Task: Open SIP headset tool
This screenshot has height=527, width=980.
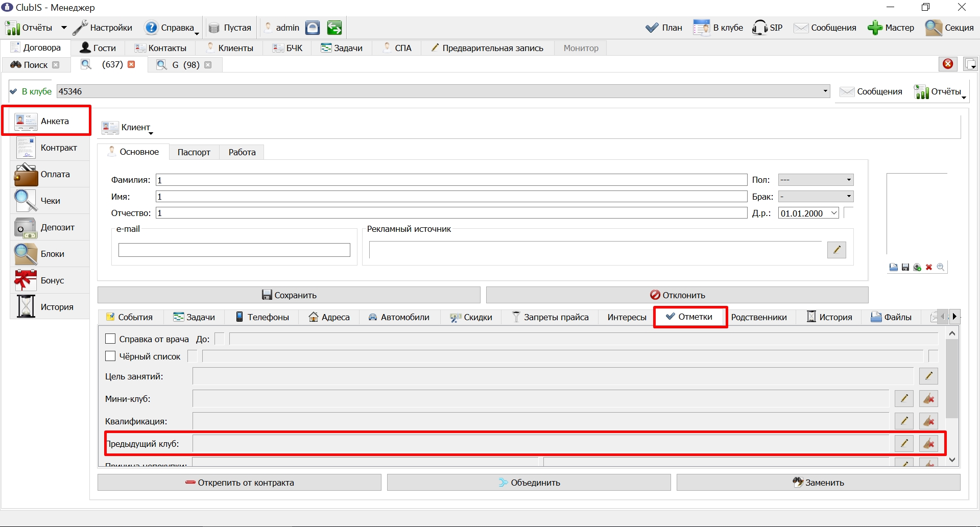Action: (x=767, y=28)
